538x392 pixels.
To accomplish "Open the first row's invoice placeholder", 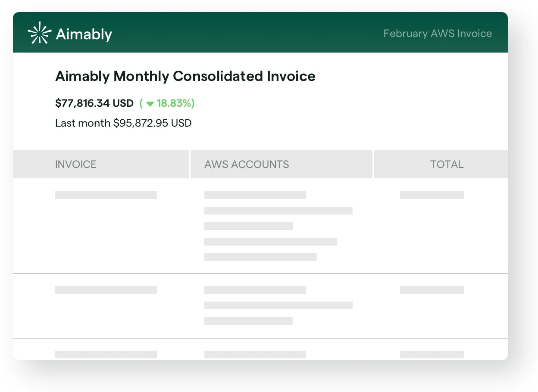I will coord(106,195).
